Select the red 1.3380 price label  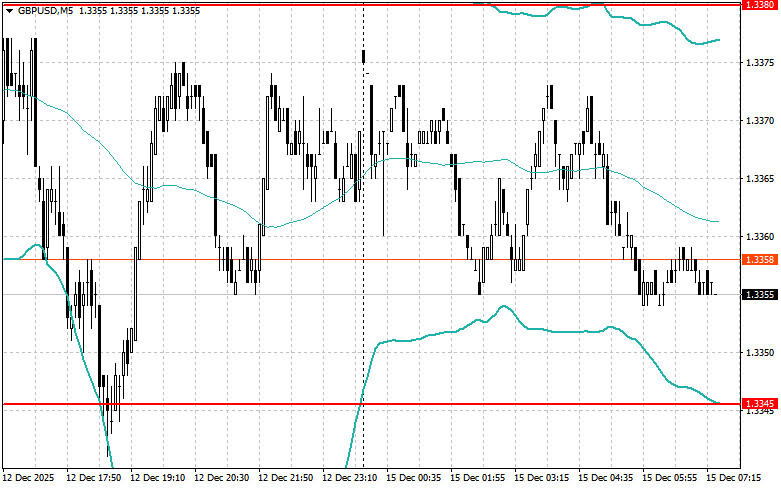pyautogui.click(x=760, y=4)
